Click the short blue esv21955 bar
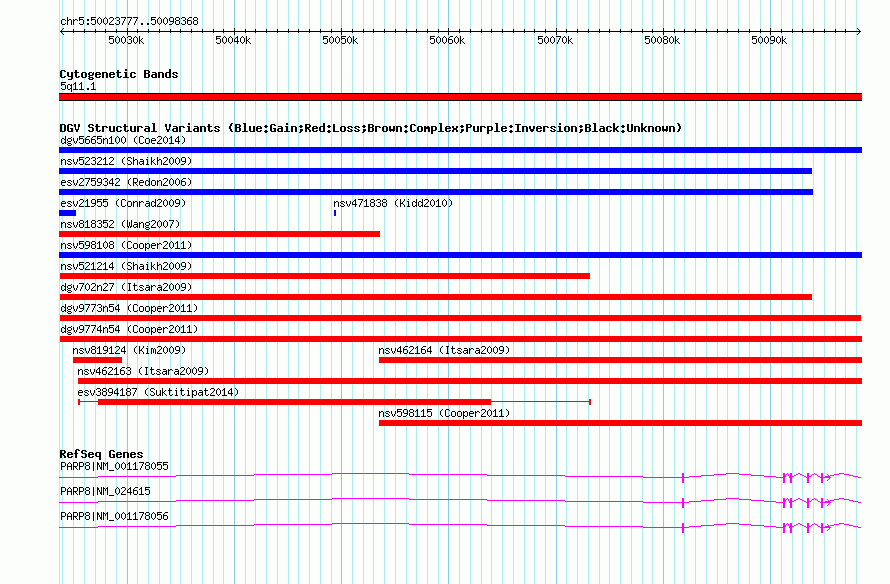The image size is (890, 584). [x=68, y=213]
